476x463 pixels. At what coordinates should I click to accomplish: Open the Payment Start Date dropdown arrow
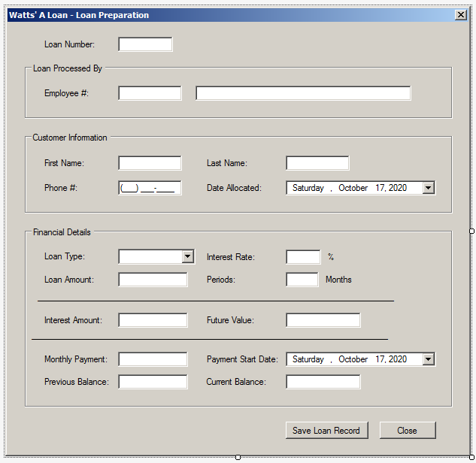tap(429, 359)
